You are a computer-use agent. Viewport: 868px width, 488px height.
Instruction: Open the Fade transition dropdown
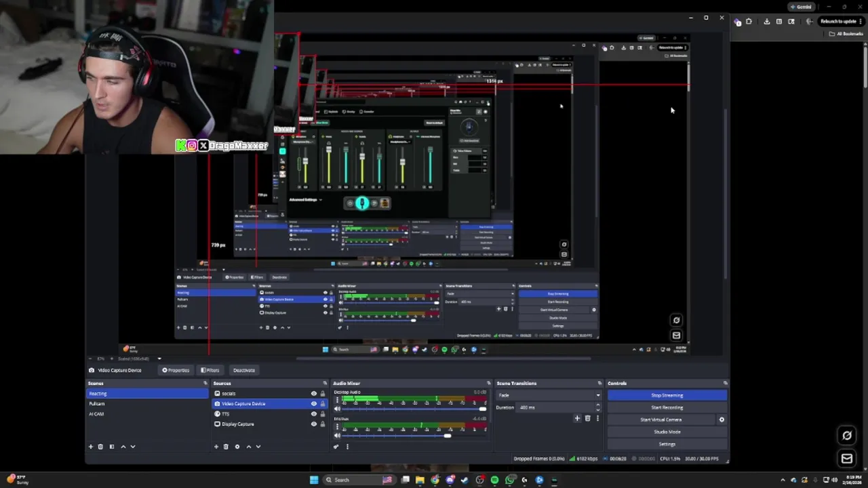(549, 395)
